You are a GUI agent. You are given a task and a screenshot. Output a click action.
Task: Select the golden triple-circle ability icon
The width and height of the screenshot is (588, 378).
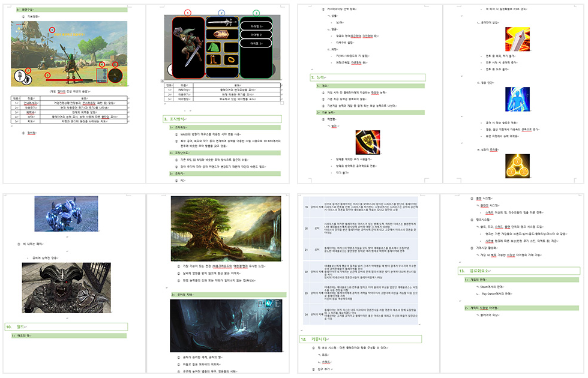point(517,166)
